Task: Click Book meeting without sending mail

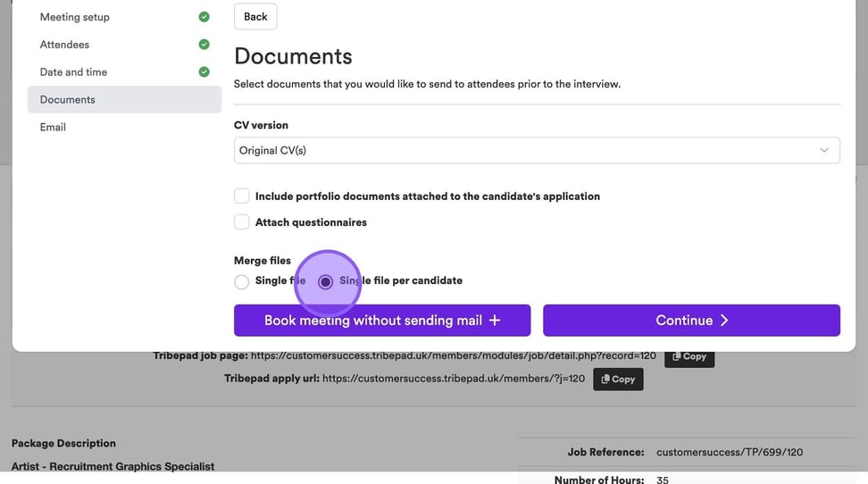Action: 381,321
